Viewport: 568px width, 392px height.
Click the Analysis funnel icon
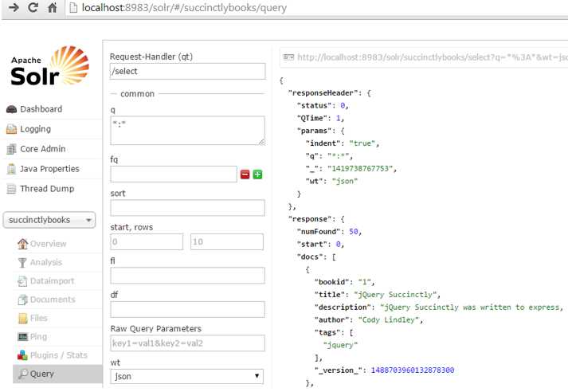click(x=22, y=262)
